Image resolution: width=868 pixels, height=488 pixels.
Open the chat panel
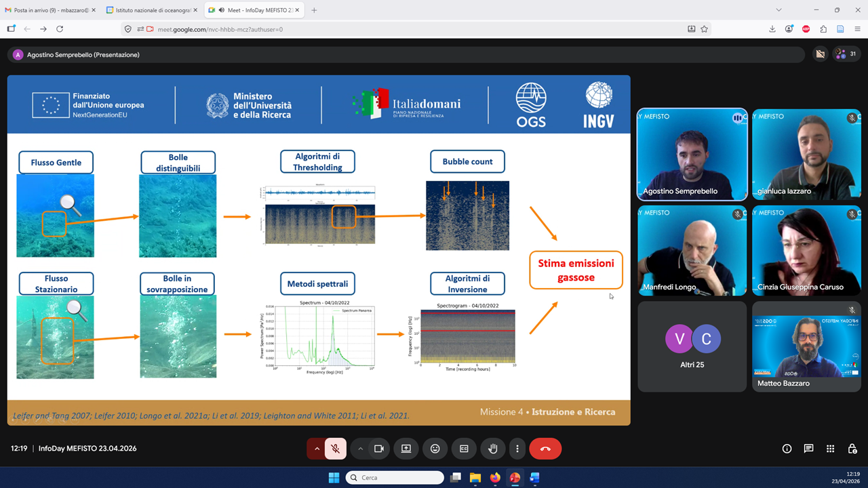808,449
